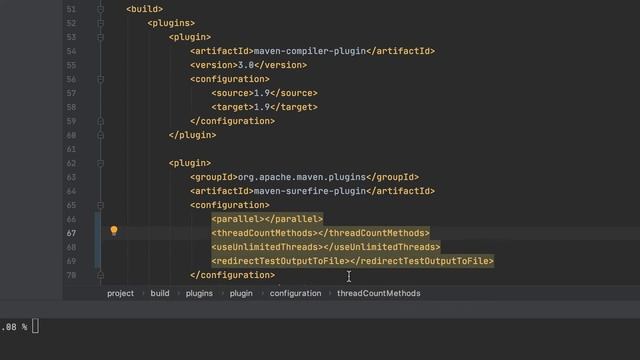Select threadCountMethods in the breadcrumb bar
This screenshot has height=360, width=640.
pos(379,293)
